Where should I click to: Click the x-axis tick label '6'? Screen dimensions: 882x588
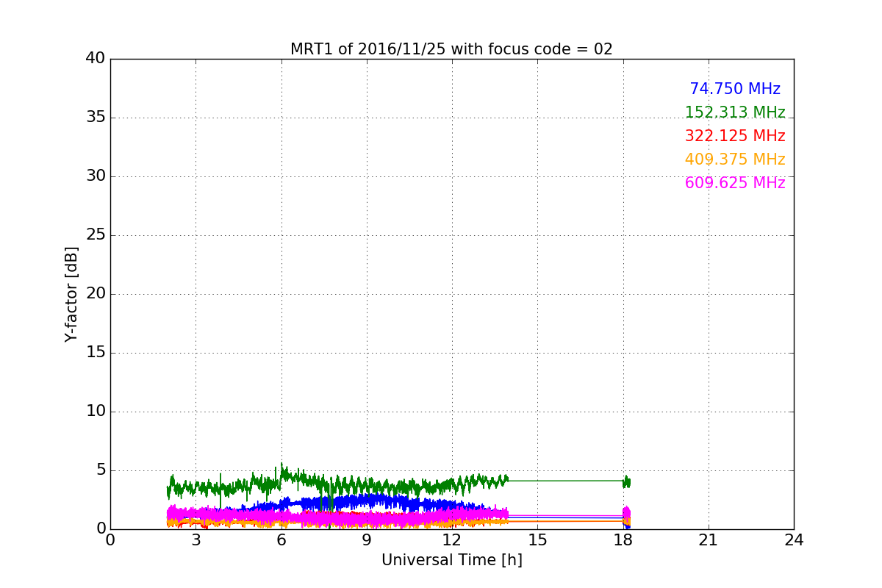pyautogui.click(x=281, y=540)
